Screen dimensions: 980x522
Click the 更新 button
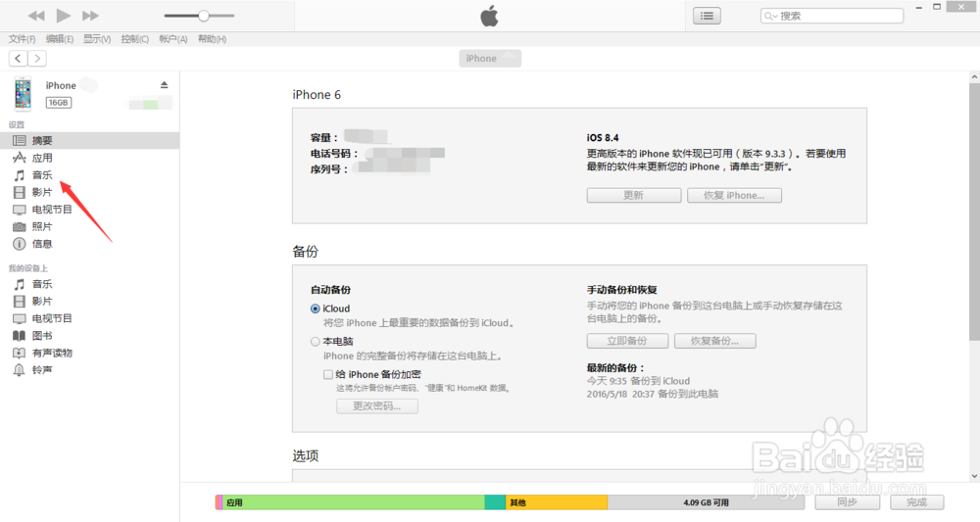point(634,196)
